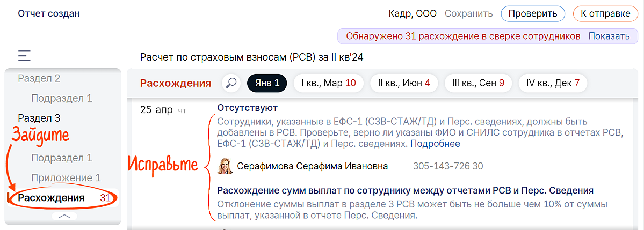
Task: Open Раздел 3 in the sidebar
Action: [x=39, y=118]
